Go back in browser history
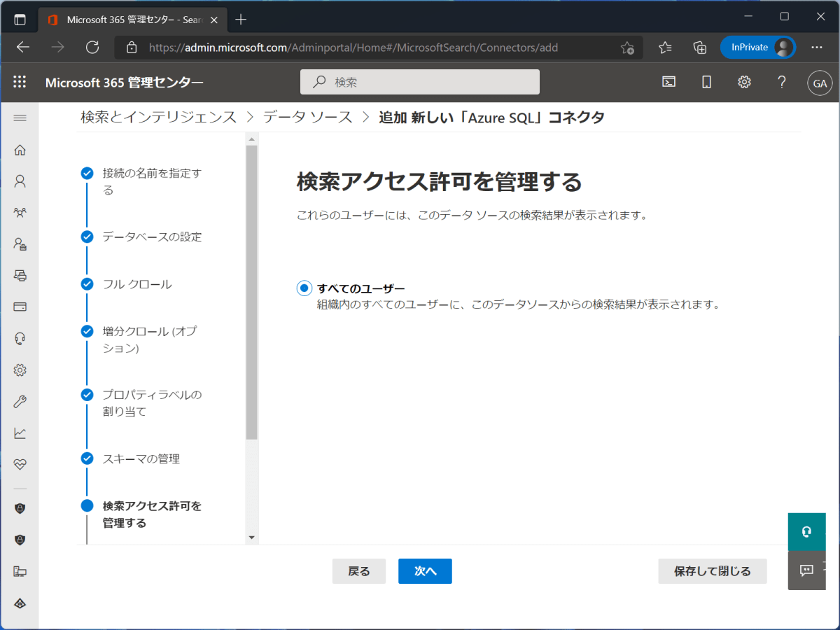 [23, 48]
